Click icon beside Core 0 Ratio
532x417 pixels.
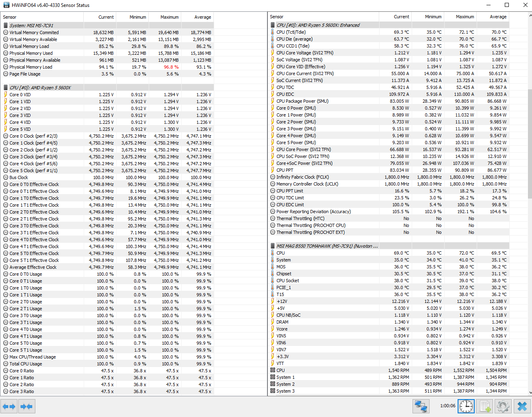[6, 371]
